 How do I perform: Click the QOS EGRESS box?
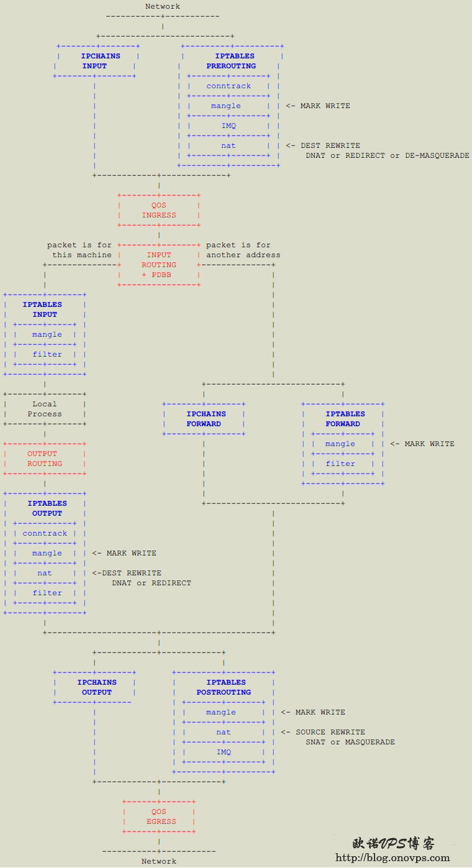[x=159, y=816]
